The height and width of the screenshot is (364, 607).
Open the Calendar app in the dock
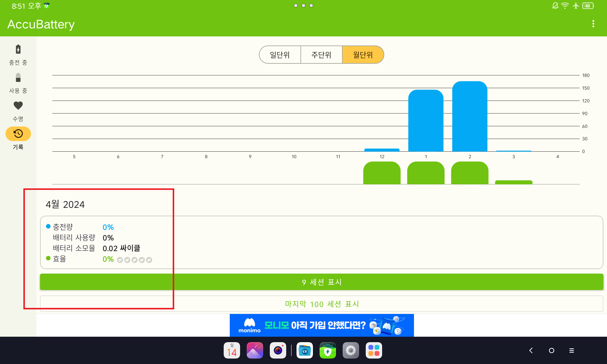point(232,351)
